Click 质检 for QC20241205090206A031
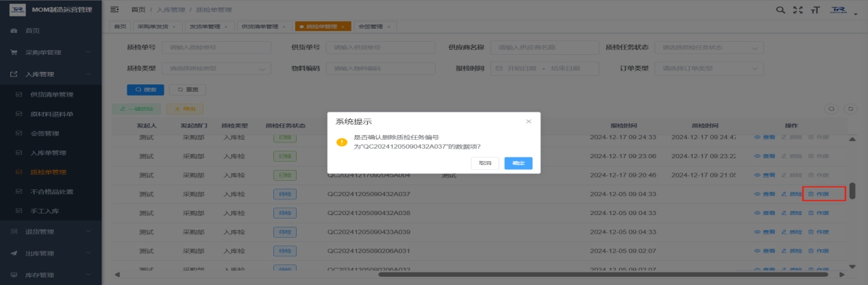868x285 pixels. coord(791,251)
